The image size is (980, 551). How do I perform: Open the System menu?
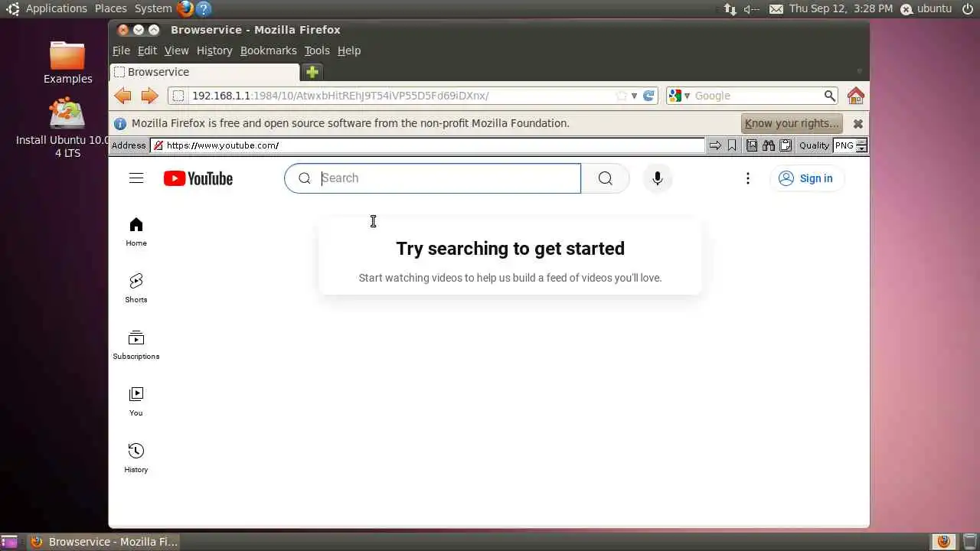[153, 8]
